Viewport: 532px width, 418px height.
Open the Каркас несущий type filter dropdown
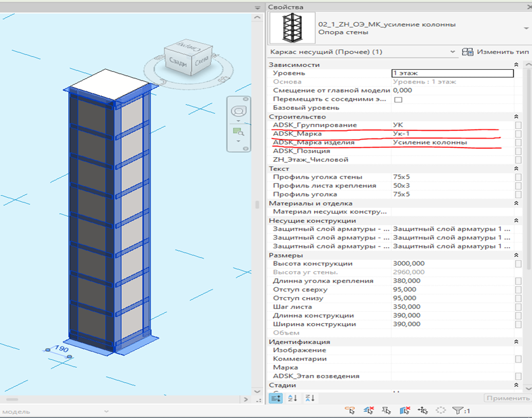[x=362, y=52]
